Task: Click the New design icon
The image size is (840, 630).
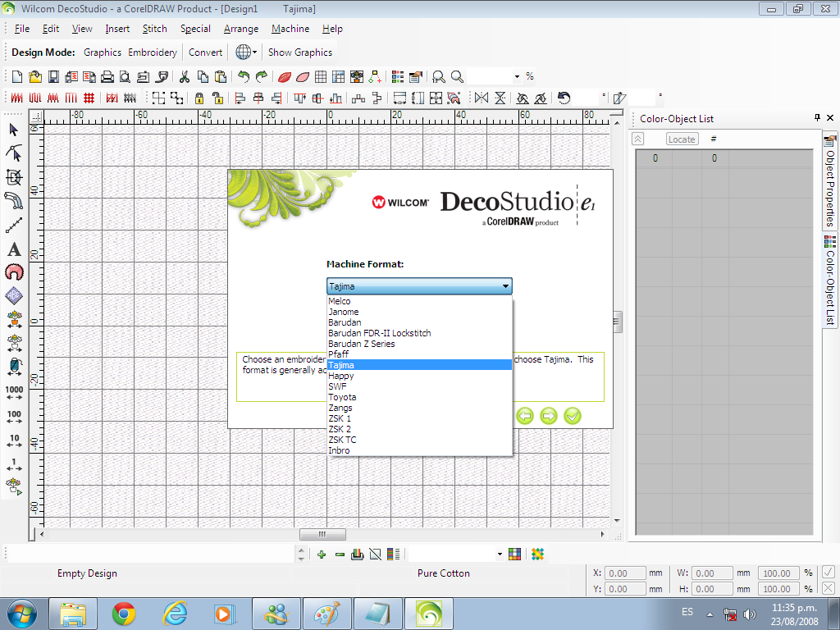Action: (x=17, y=76)
